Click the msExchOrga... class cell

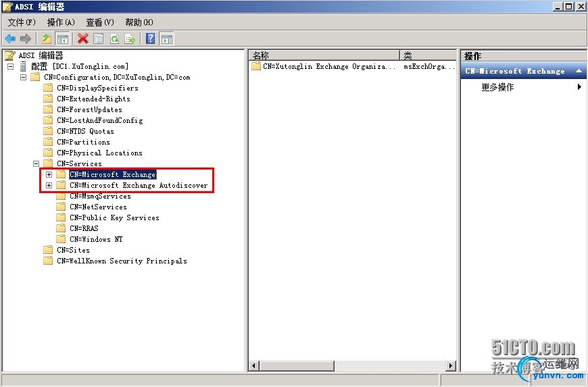click(x=429, y=66)
